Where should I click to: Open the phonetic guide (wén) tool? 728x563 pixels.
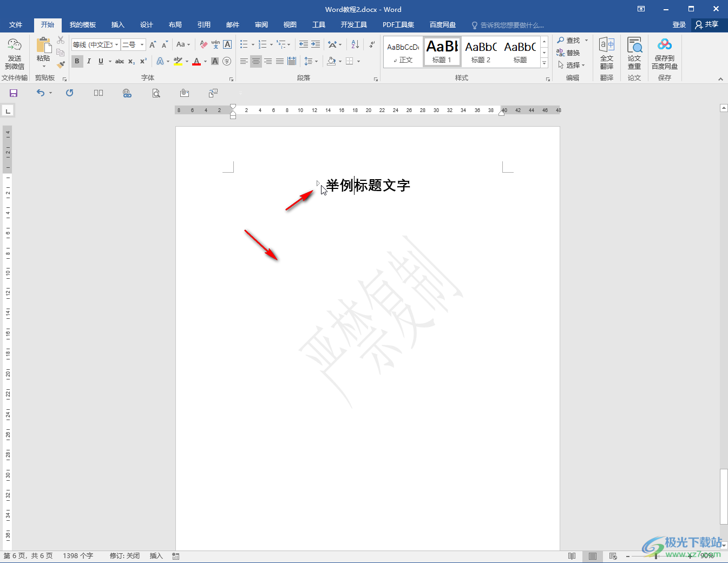pyautogui.click(x=215, y=44)
